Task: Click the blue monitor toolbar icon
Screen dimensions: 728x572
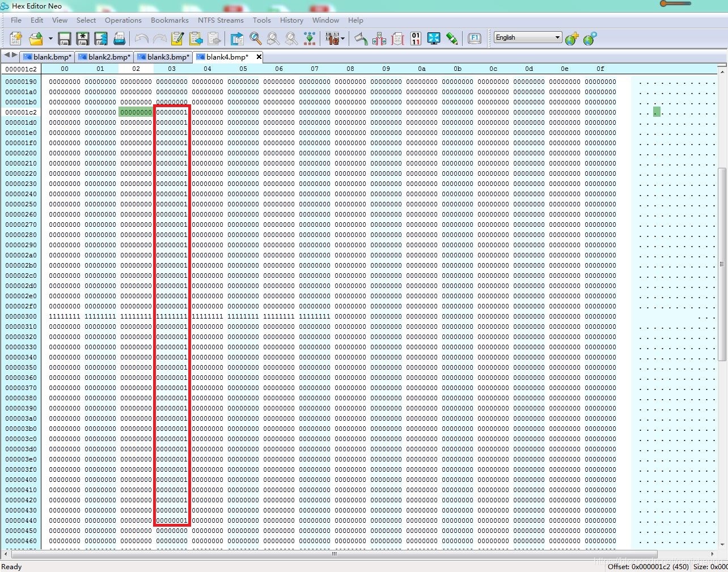Action: (x=434, y=39)
